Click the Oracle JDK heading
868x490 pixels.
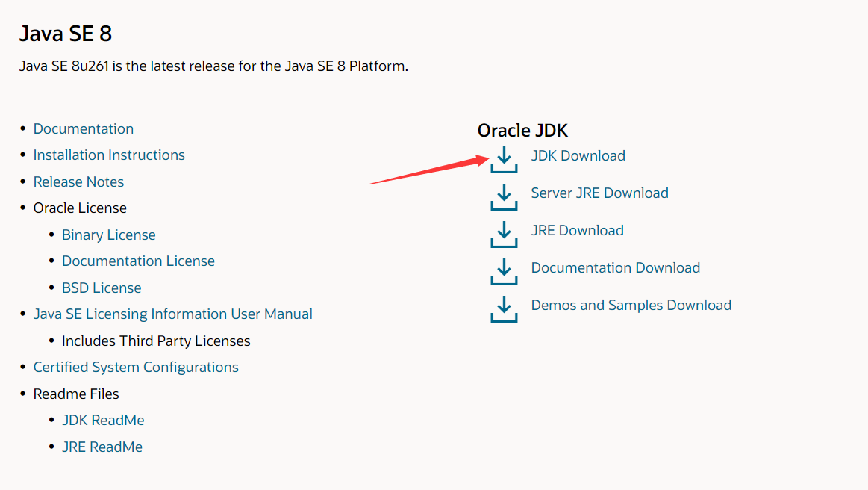pyautogui.click(x=522, y=131)
